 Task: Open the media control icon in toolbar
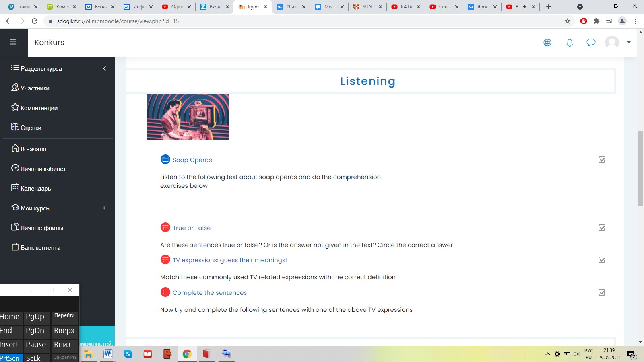(609, 21)
